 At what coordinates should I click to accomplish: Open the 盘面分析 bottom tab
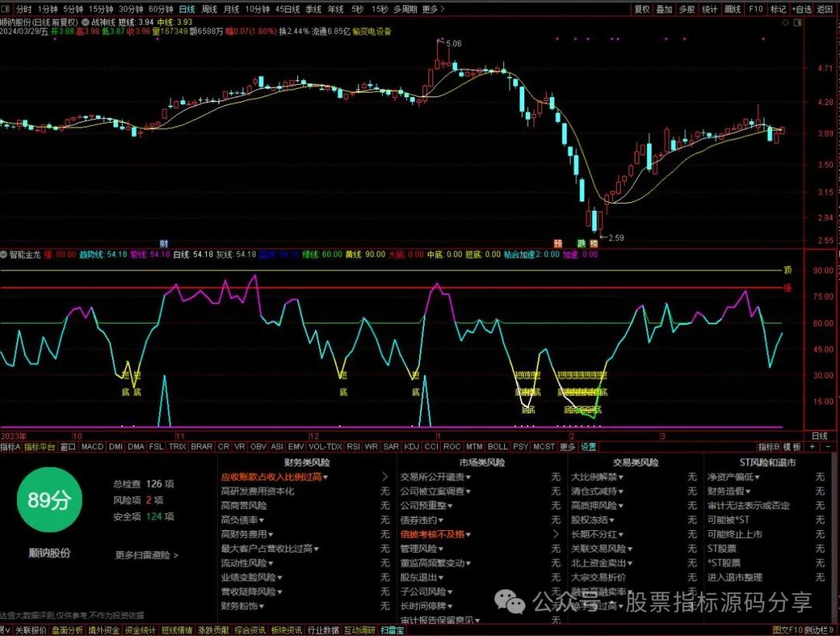tap(68, 631)
